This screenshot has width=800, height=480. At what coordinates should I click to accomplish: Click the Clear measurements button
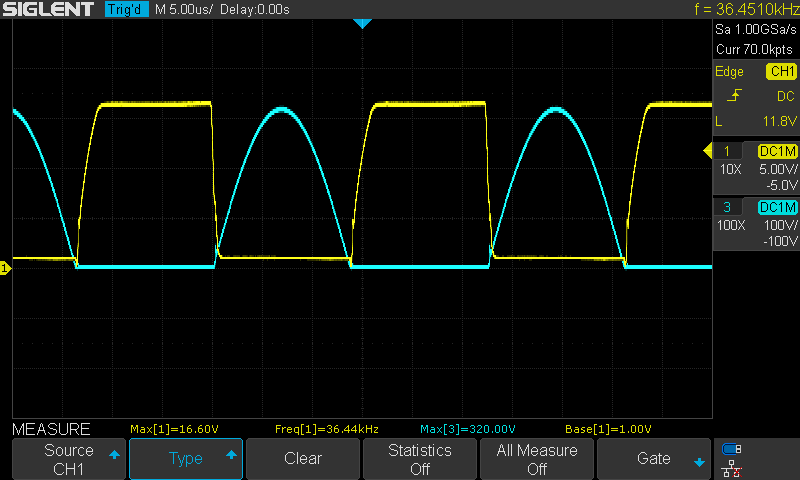click(303, 459)
